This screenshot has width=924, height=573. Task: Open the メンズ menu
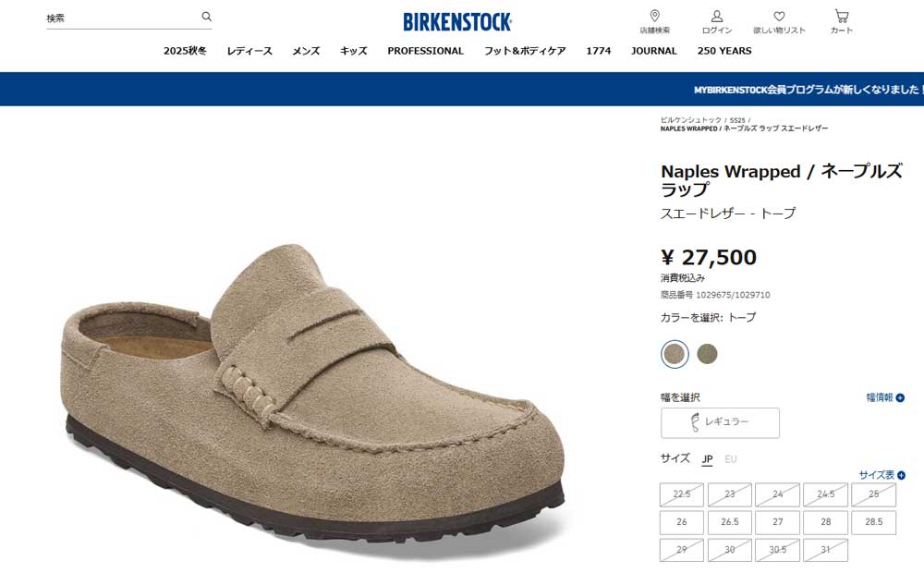[306, 51]
